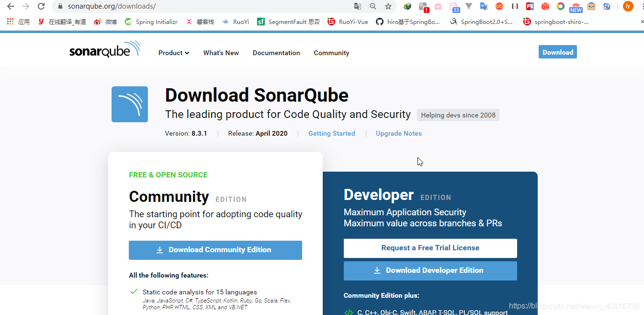Open the apps grid bookmark '应用'
Viewport: 644px width, 315px height.
pyautogui.click(x=18, y=22)
